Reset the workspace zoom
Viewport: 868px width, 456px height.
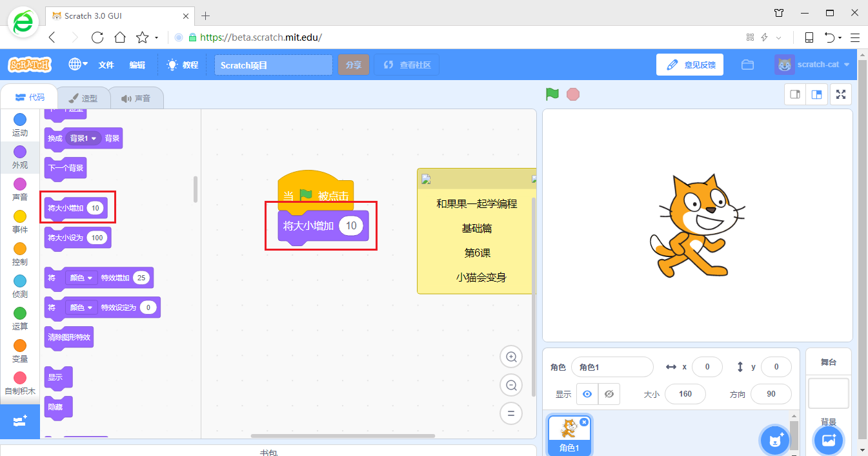point(511,413)
